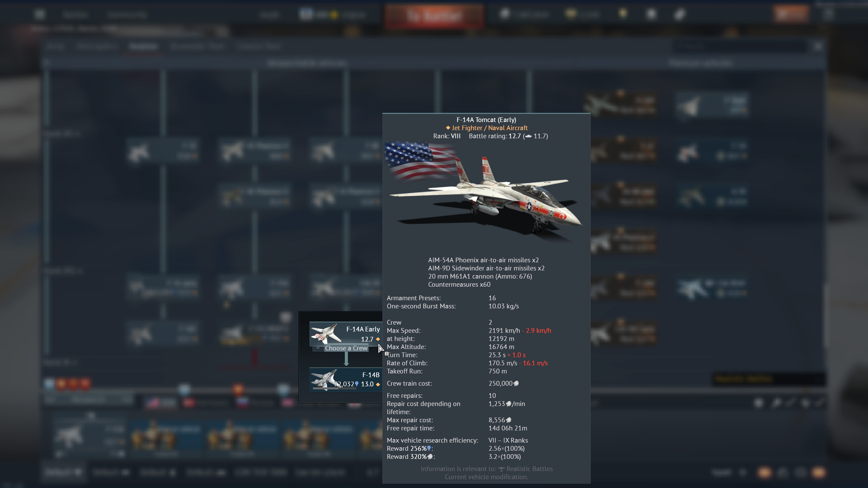The height and width of the screenshot is (488, 868).
Task: Click the wrench modifications icon above the crew slots
Action: point(776,403)
